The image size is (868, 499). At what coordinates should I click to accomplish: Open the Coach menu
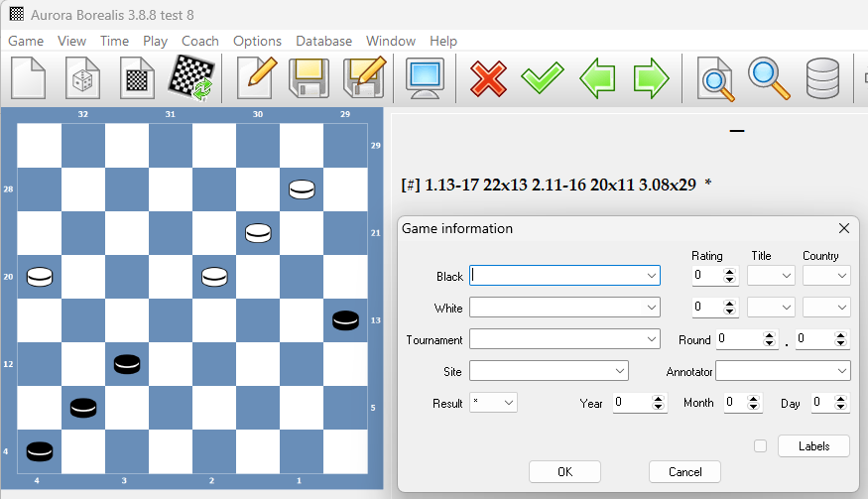point(200,41)
